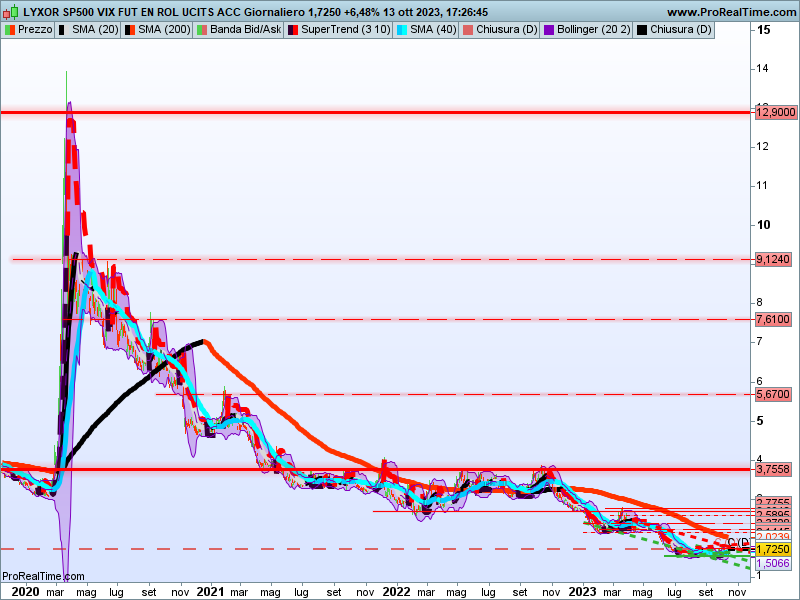Click the purple 1,5066 Bollinger value label

coord(773,563)
